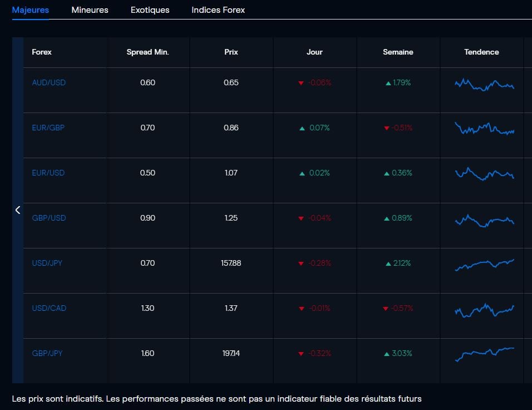
Task: Click the red weekly arrow beside USD/CAD -0.57%
Action: click(386, 308)
